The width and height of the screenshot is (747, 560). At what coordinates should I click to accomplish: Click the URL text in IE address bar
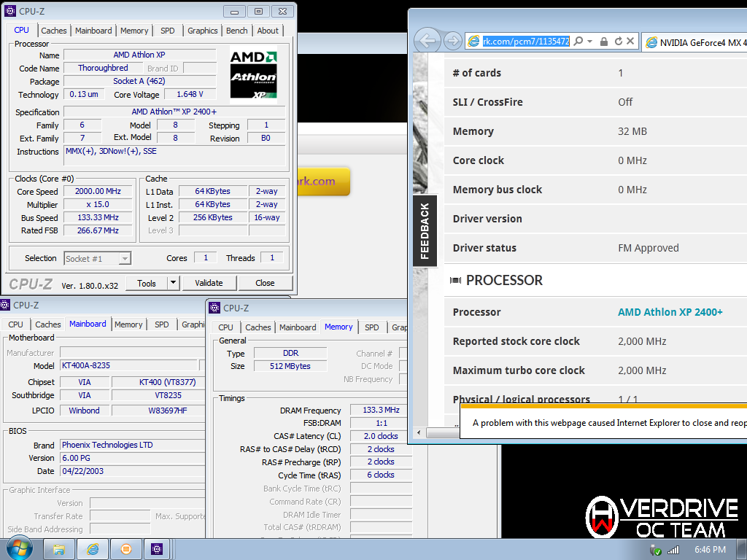[x=526, y=41]
